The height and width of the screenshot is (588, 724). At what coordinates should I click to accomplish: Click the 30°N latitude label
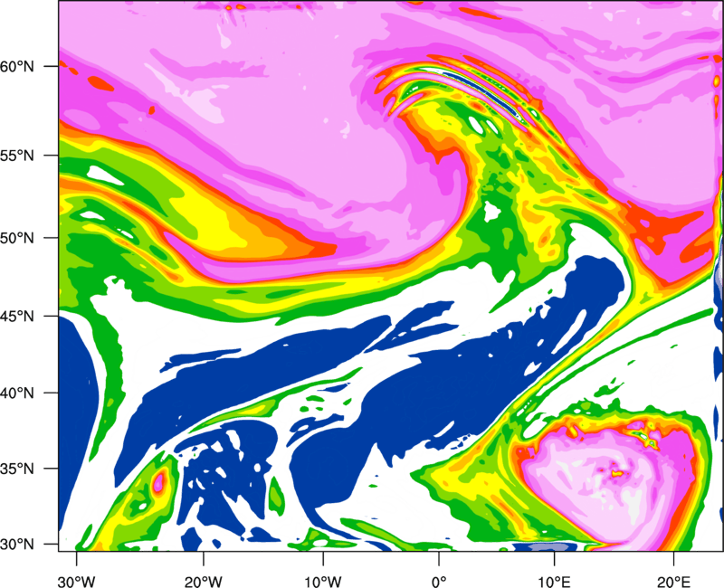tap(17, 545)
